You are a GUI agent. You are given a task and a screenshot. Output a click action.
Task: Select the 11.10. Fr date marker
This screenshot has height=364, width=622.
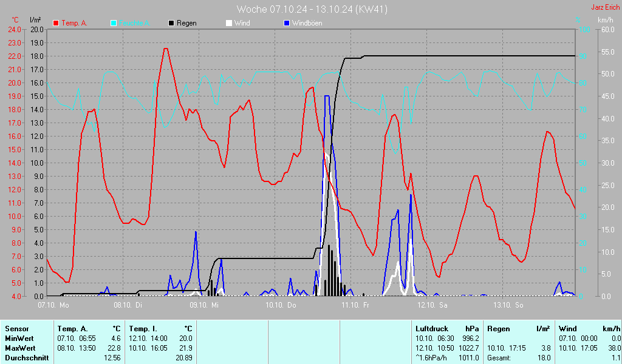[355, 305]
